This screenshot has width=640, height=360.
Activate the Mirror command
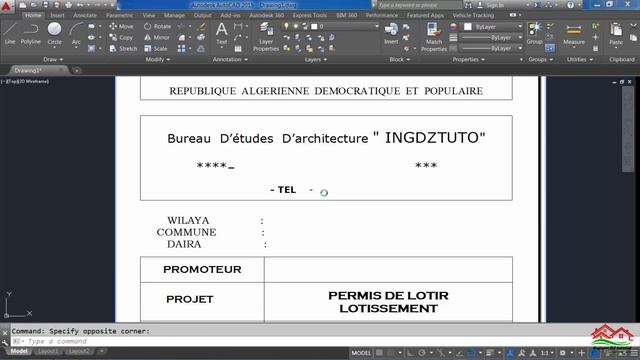pyautogui.click(x=157, y=37)
